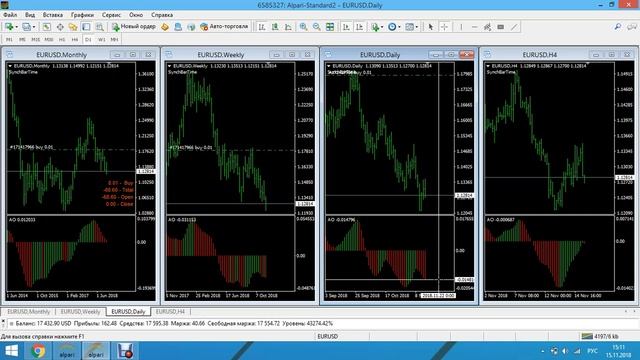
Task: Zoom in on the chart
Action: (303, 27)
